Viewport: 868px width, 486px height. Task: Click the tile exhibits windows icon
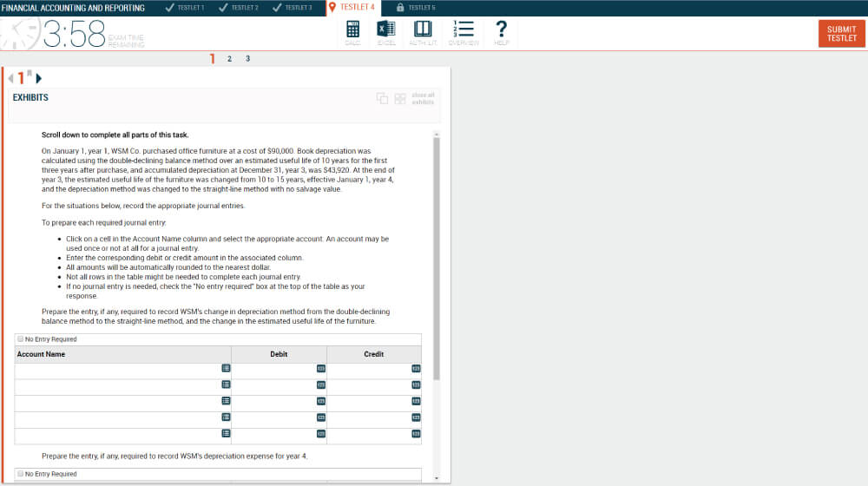[x=400, y=98]
